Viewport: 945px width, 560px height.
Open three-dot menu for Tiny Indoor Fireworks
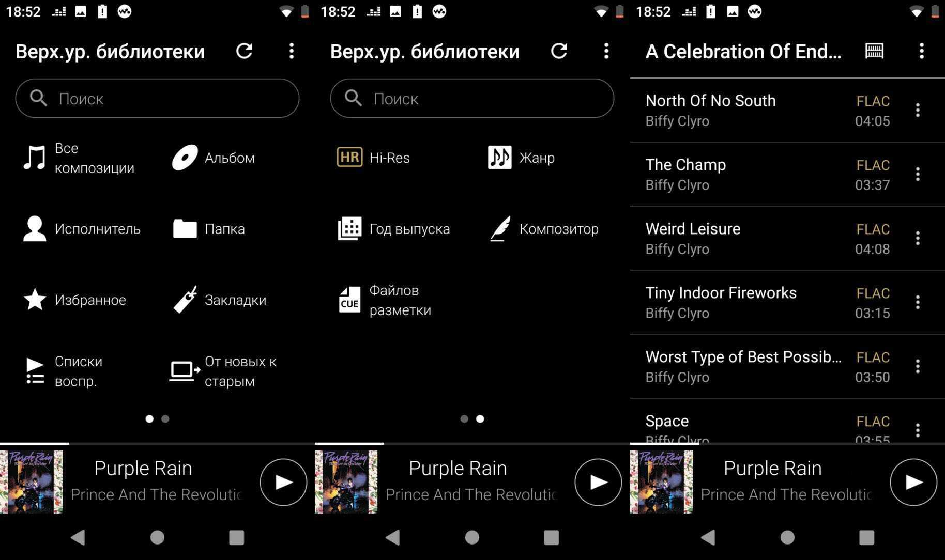(x=918, y=302)
